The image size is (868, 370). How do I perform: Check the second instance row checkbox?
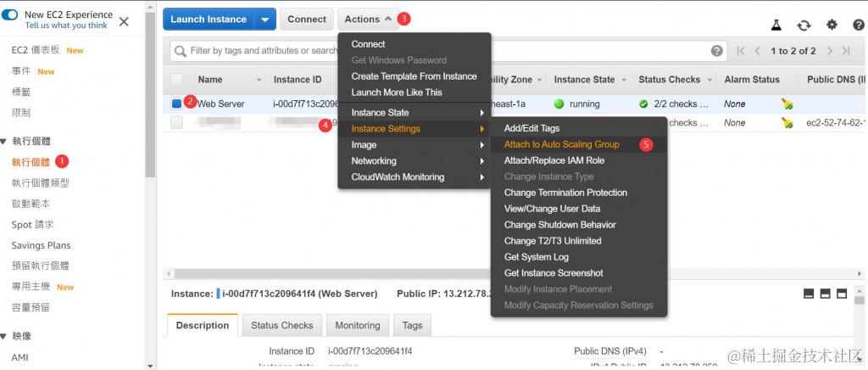(x=176, y=123)
